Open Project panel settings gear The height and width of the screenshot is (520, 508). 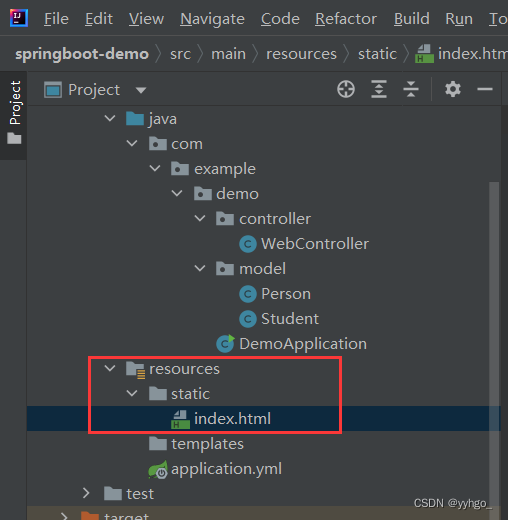tap(453, 89)
